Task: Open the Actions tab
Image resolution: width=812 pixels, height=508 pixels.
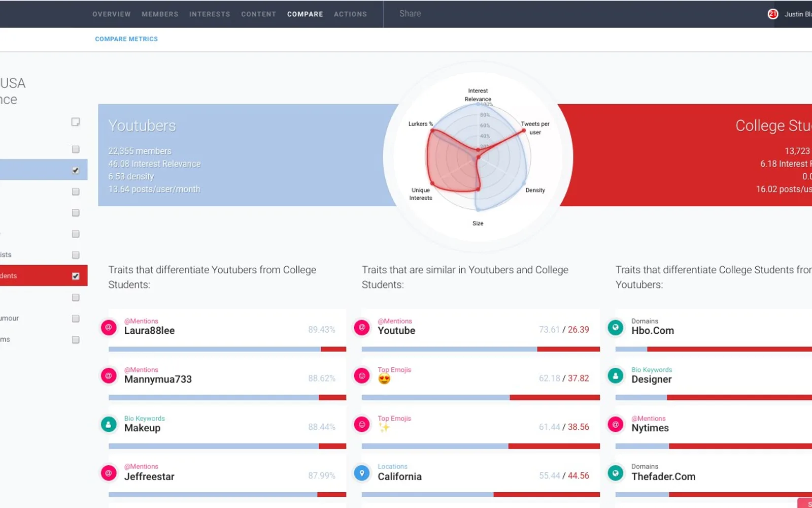Action: 350,14
